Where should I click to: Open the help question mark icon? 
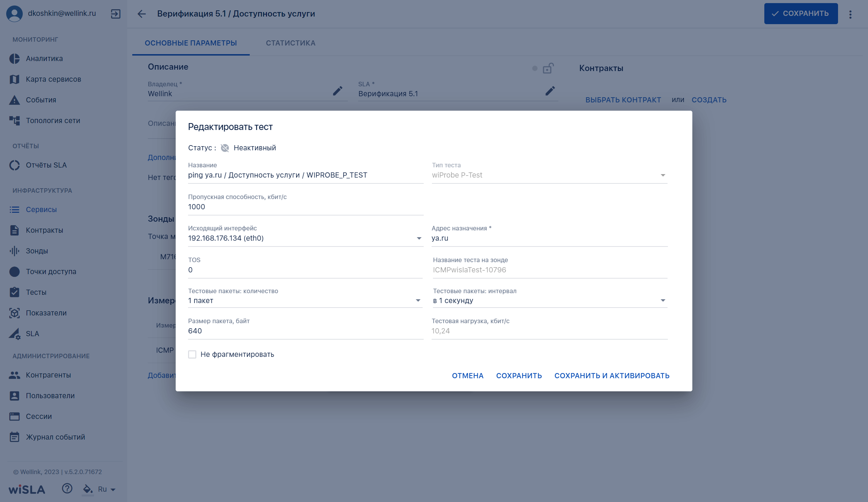coord(67,488)
